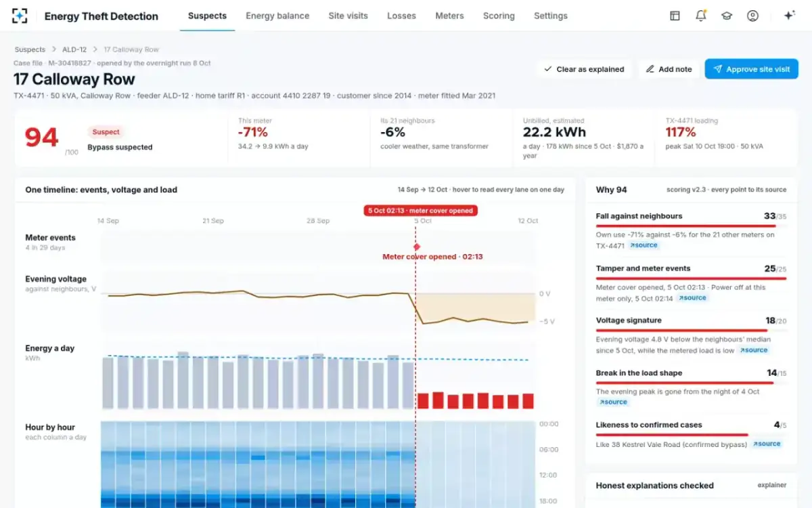
Task: Click the large score value '94'
Action: click(x=42, y=137)
